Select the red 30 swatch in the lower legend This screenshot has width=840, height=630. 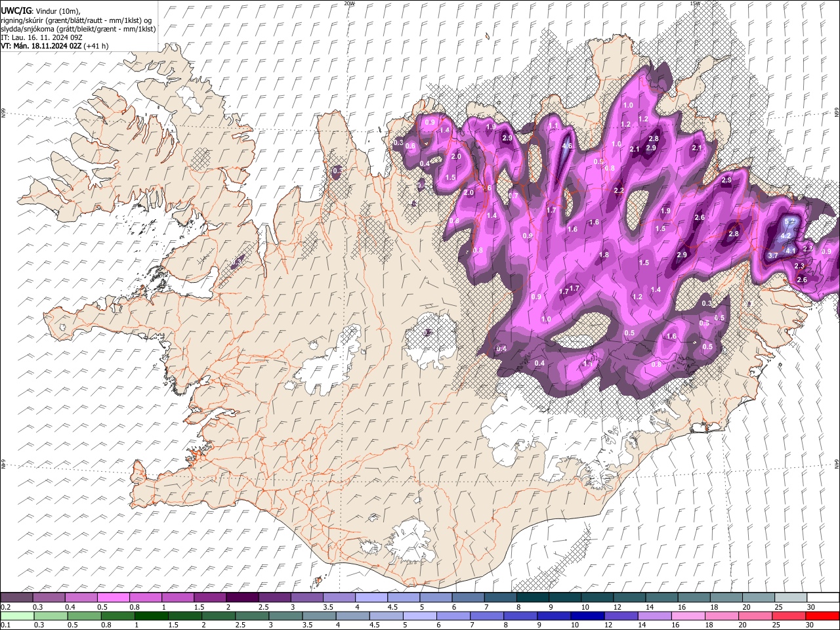[x=822, y=616]
